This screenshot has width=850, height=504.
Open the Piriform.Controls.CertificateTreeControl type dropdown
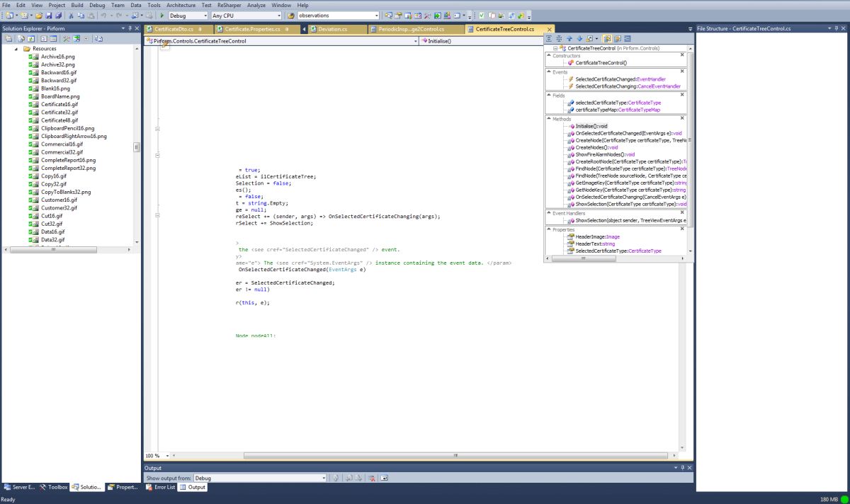[x=415, y=41]
